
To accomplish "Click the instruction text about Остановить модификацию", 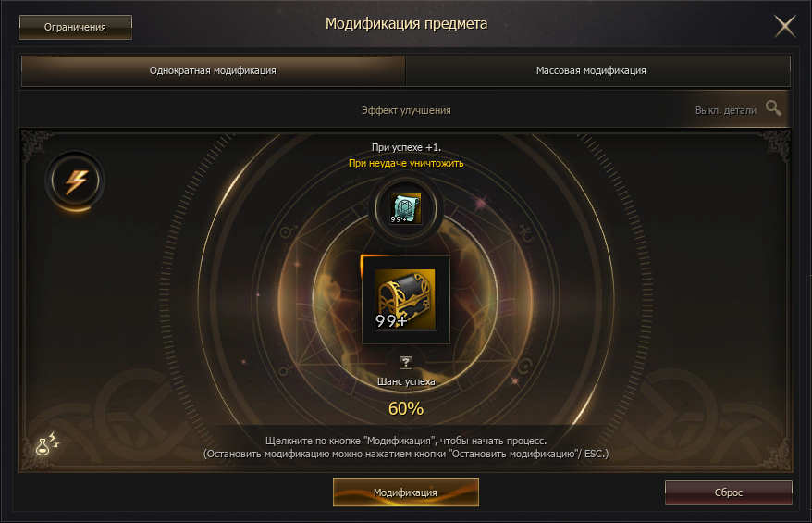I will coord(406,455).
